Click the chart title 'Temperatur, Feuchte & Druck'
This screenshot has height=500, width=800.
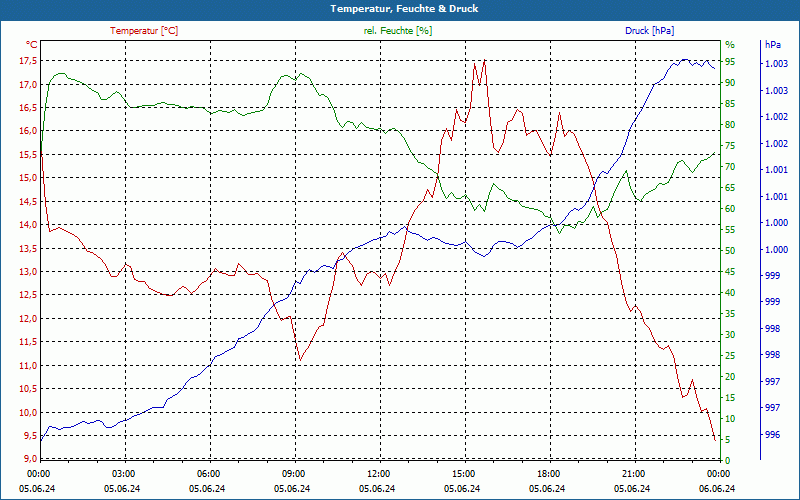(404, 9)
